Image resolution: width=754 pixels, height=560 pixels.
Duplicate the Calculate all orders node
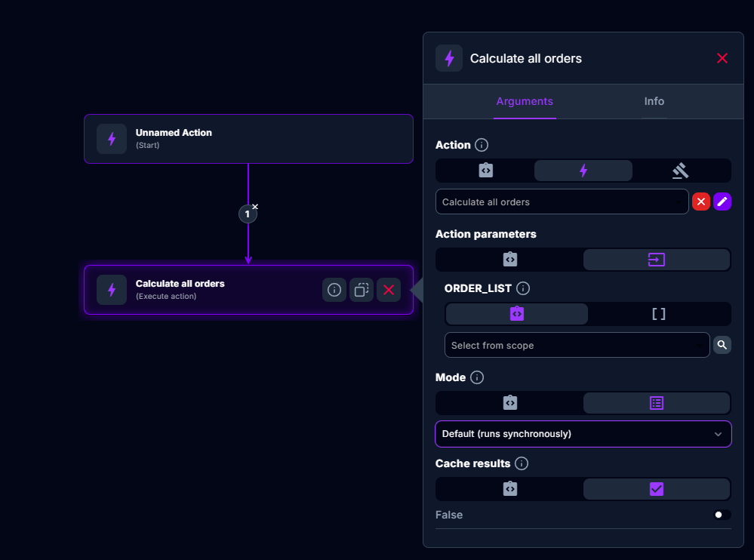pos(362,290)
